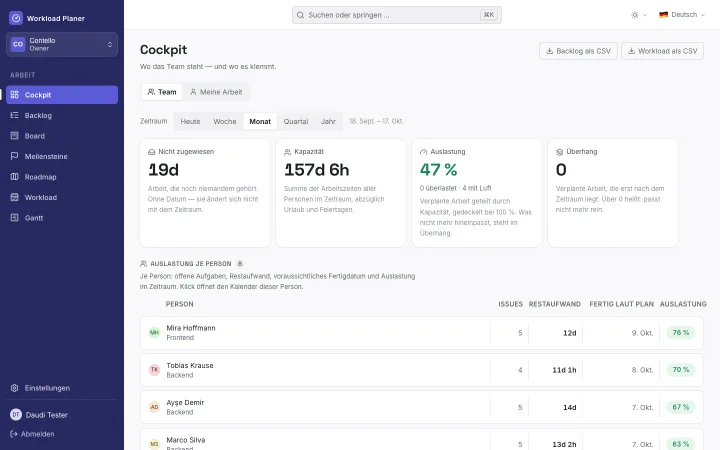The height and width of the screenshot is (450, 720).
Task: Select the Monat time range
Action: [x=260, y=121]
